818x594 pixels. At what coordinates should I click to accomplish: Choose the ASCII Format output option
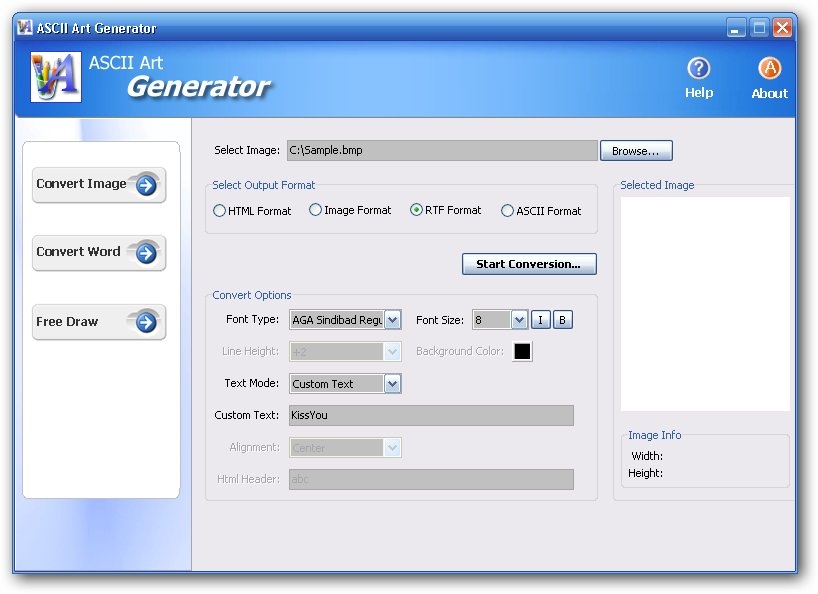coord(508,210)
